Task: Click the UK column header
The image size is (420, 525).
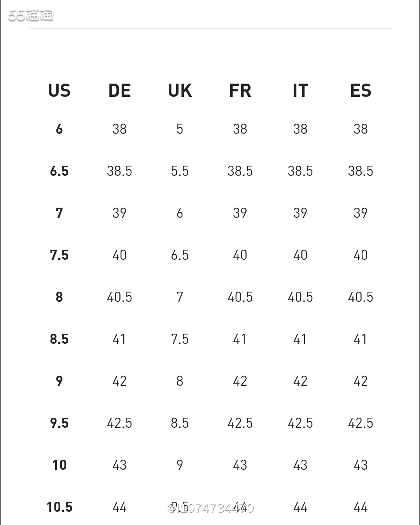Action: [x=180, y=91]
